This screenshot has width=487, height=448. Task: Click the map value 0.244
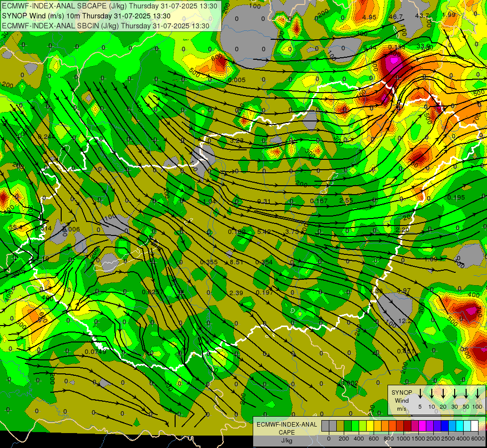(x=47, y=136)
